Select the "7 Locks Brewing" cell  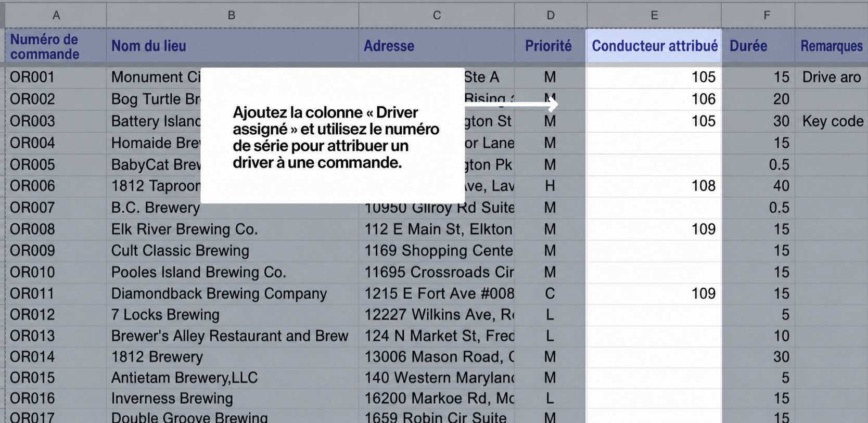[x=233, y=315]
